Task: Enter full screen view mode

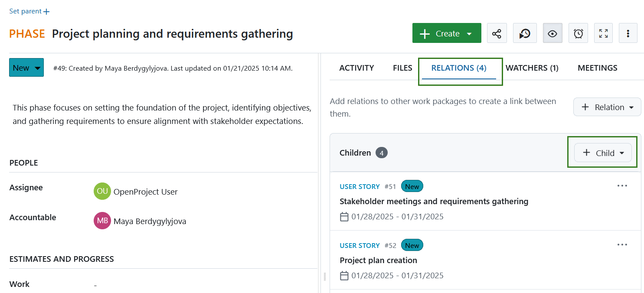Action: [603, 33]
